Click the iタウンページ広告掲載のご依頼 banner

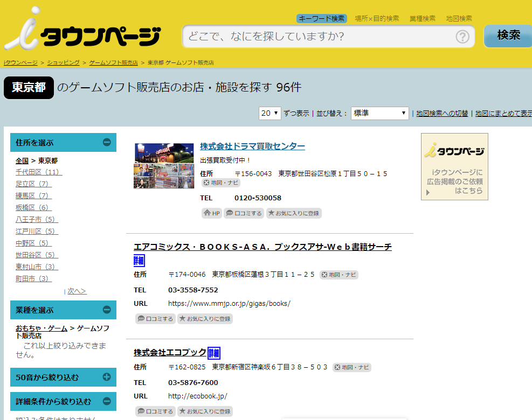point(454,166)
